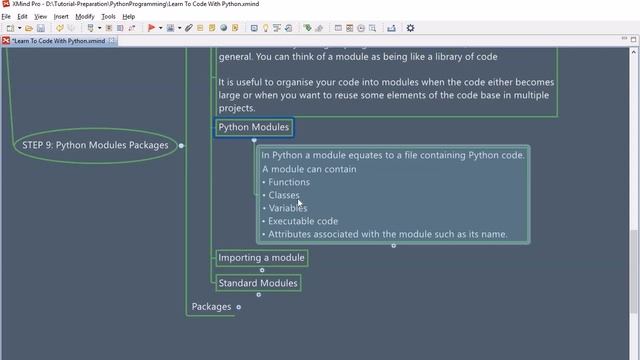Click the Open folder icon
Image resolution: width=640 pixels, height=360 pixels.
click(29, 28)
